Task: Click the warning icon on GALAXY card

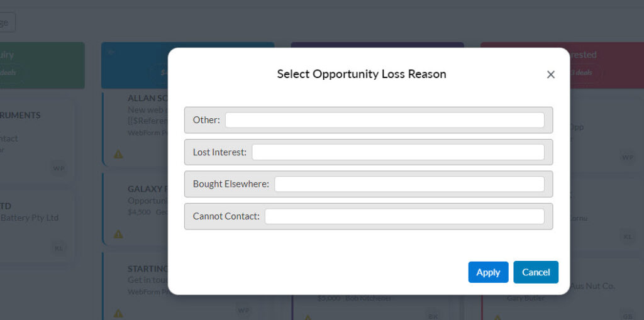Action: (118, 234)
